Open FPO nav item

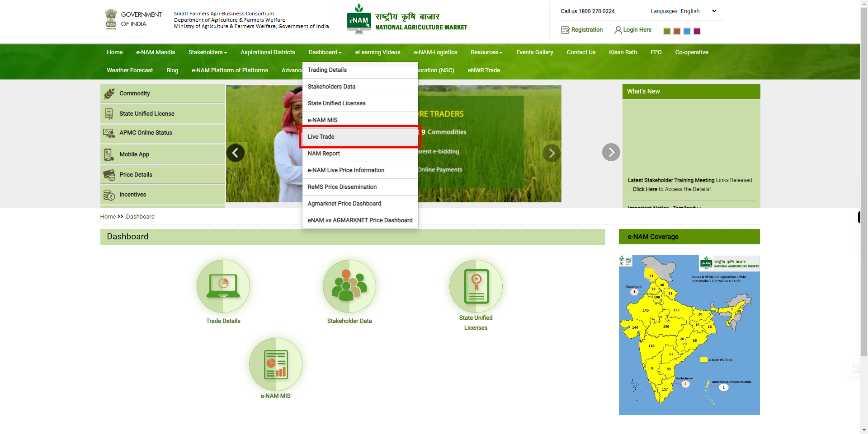656,52
